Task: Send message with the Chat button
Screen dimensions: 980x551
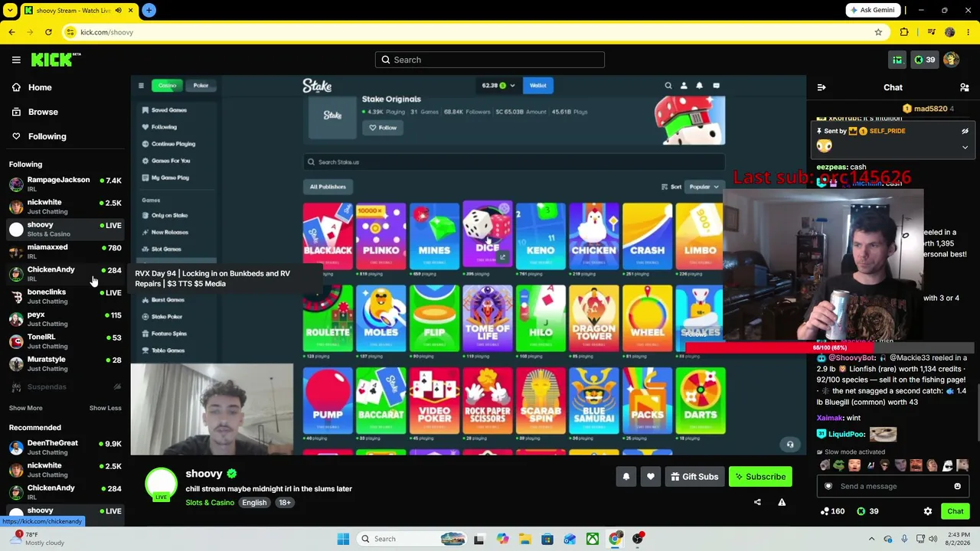Action: (x=955, y=511)
